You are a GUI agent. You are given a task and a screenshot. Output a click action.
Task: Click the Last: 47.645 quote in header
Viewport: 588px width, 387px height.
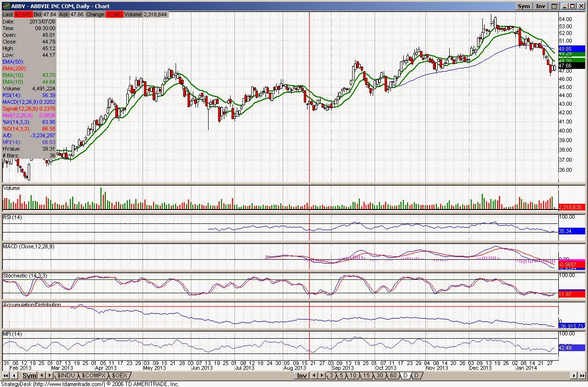17,15
